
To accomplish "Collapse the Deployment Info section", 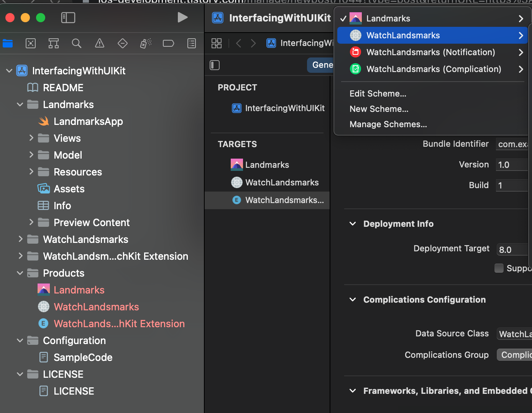I will point(353,224).
